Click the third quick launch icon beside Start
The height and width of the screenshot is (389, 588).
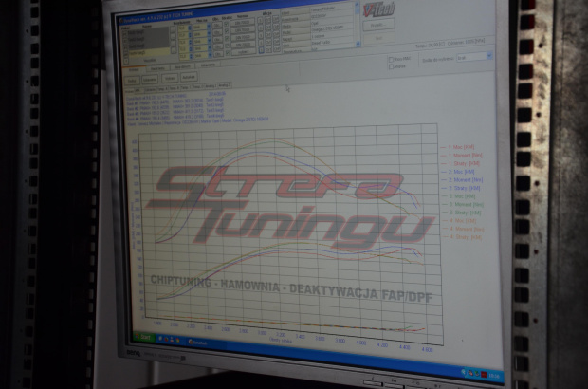click(172, 340)
